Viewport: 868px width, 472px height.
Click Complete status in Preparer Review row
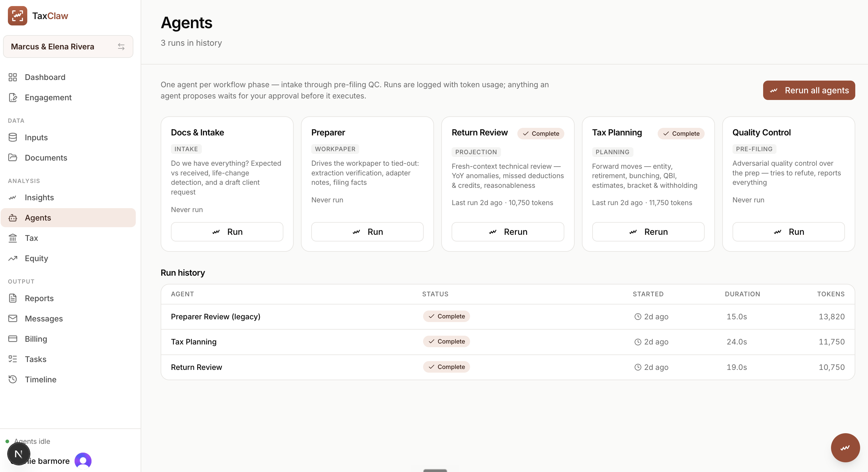coord(446,316)
